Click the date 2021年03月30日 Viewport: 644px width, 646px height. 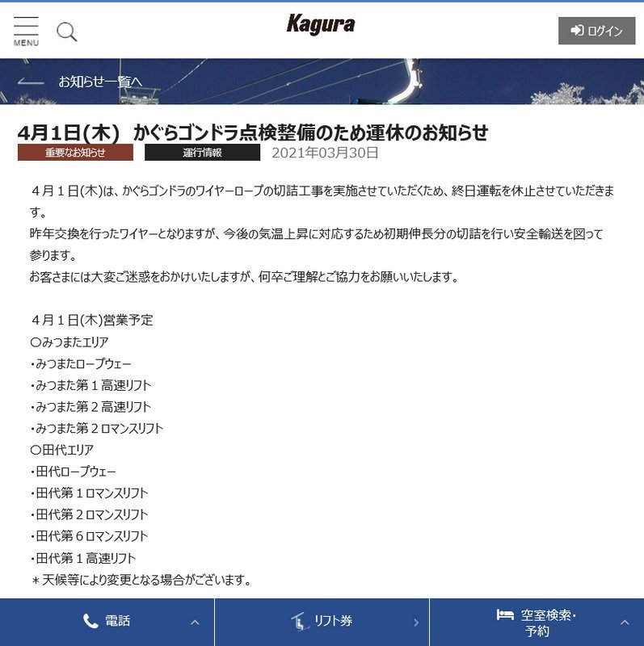coord(325,153)
